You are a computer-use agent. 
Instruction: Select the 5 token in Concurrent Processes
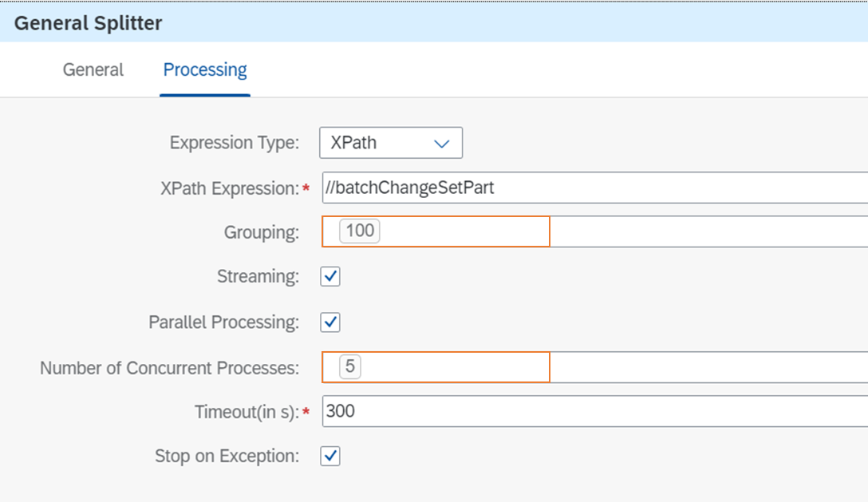pos(350,367)
